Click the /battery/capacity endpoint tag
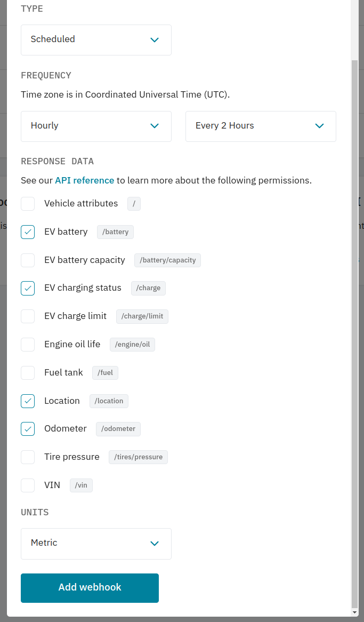Screen dimensions: 364x622 [x=168, y=260]
